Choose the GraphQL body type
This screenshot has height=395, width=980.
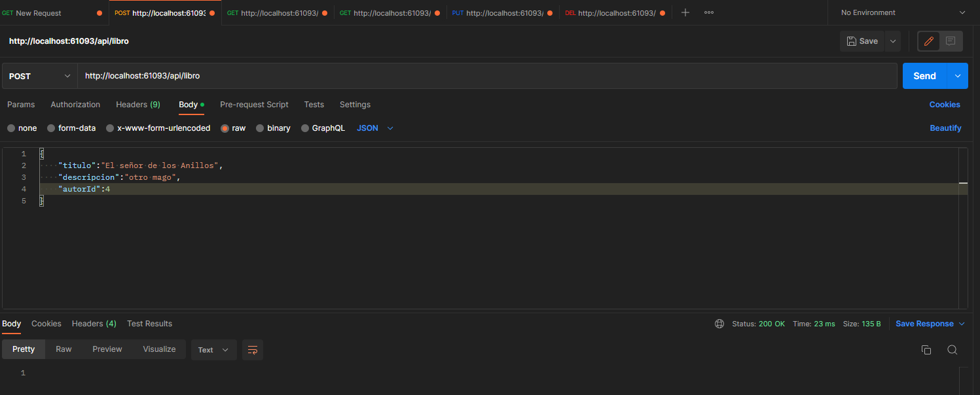tap(323, 128)
